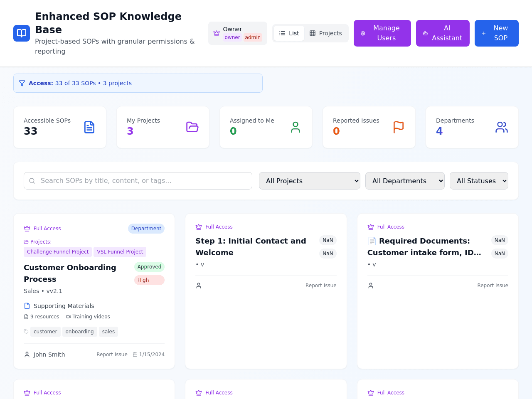Viewport: 532px width, 399px height.
Task: Click the Approved status badge
Action: [x=149, y=267]
